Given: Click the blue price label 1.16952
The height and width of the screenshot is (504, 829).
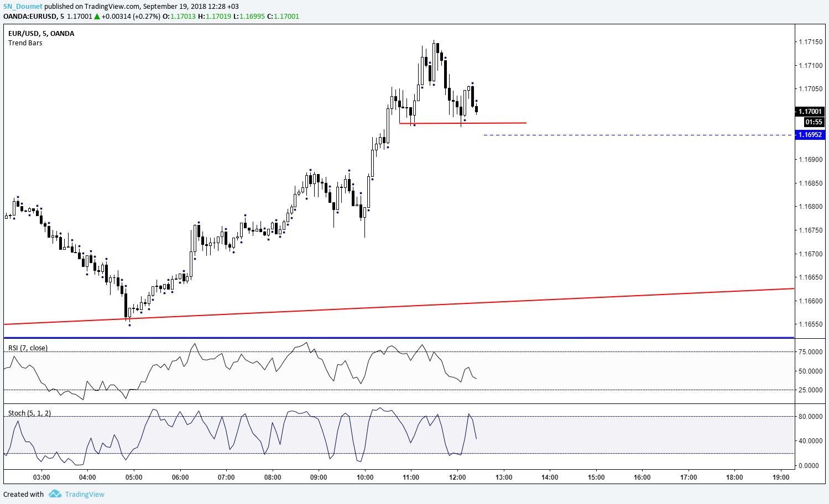Looking at the screenshot, I should pyautogui.click(x=810, y=135).
